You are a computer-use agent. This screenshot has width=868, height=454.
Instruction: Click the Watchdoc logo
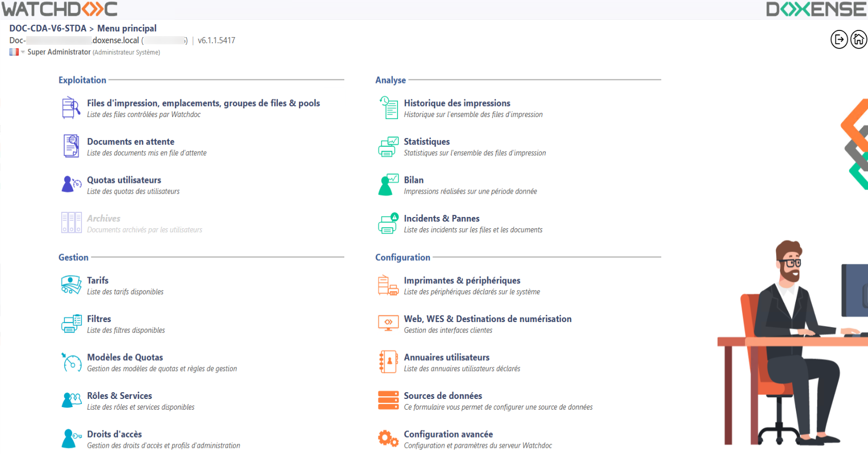coord(60,9)
